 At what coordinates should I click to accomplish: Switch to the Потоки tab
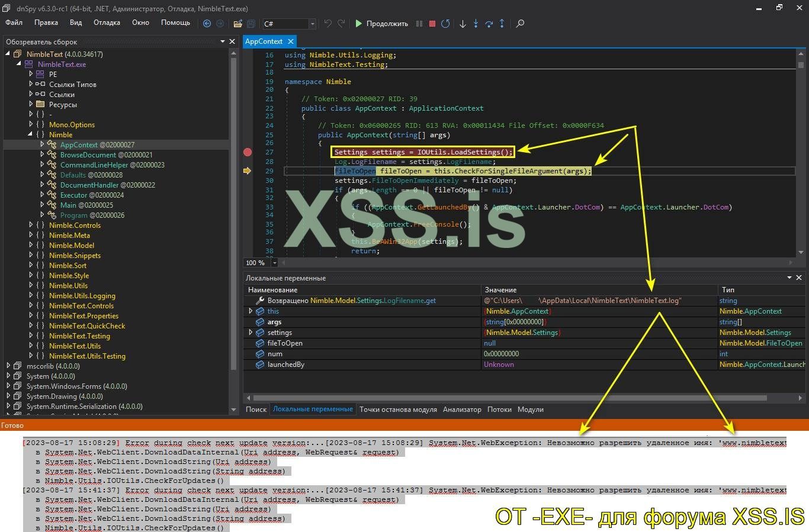pos(499,409)
